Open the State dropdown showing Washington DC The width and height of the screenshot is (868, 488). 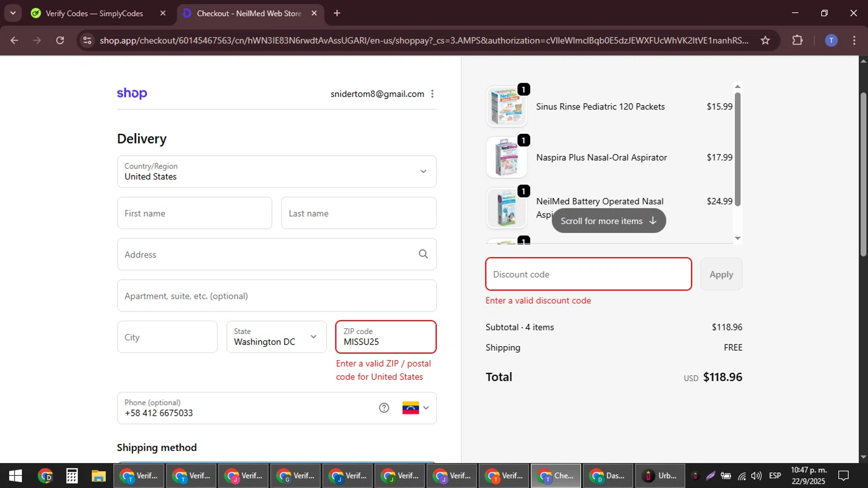pyautogui.click(x=277, y=337)
